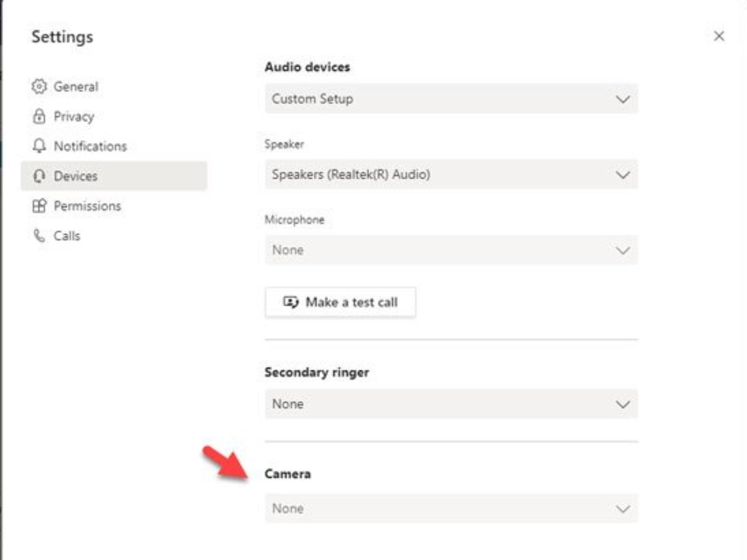Click the Privacy lock icon
Screen dimensions: 747x560
point(39,116)
